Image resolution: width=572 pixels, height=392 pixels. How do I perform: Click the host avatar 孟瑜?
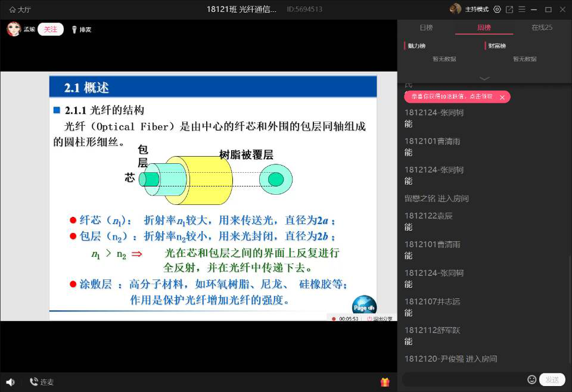click(14, 29)
